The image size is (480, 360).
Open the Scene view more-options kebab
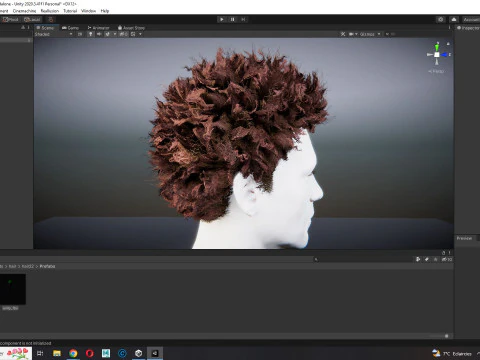pyautogui.click(x=449, y=28)
